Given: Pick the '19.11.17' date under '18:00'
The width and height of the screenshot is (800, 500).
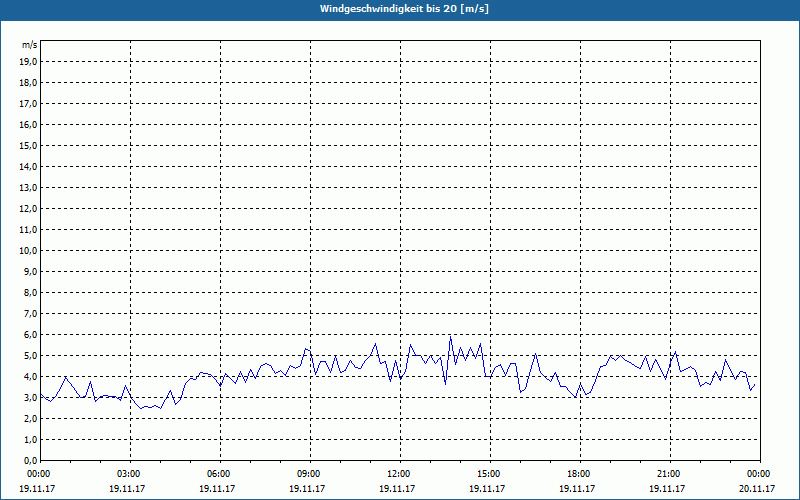Looking at the screenshot, I should [x=577, y=488].
